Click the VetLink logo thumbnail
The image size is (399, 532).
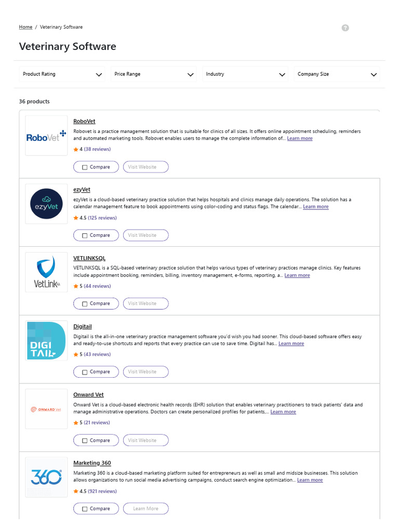(46, 272)
